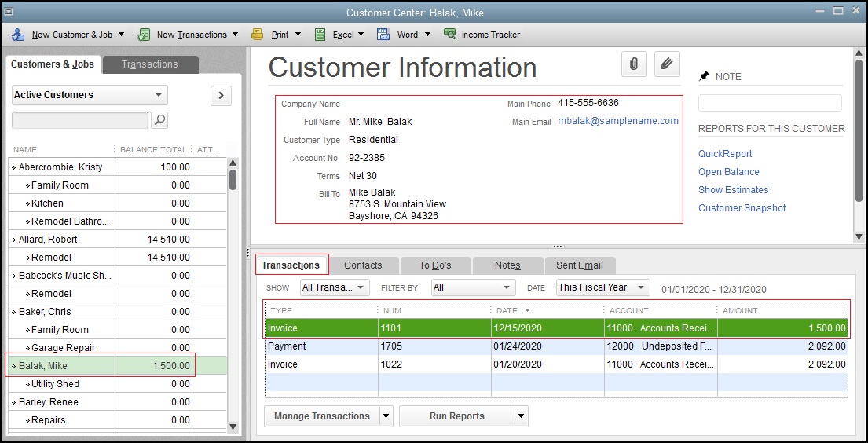This screenshot has width=868, height=443.
Task: Click the edit customer pencil icon
Action: pos(667,64)
